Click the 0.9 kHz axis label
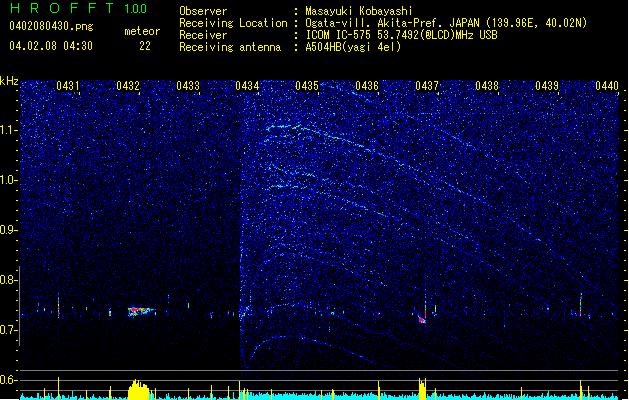The image size is (629, 400). pos(8,230)
